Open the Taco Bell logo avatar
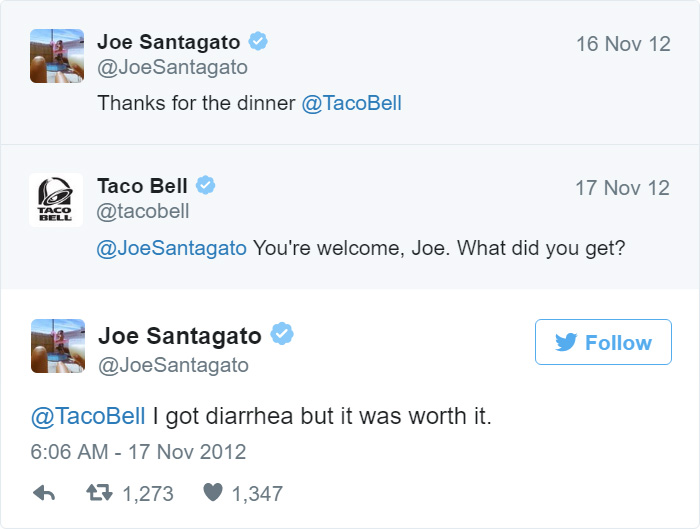700x529 pixels. point(56,200)
